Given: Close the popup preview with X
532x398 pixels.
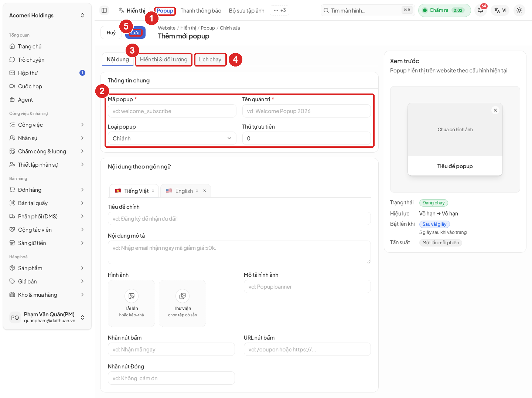Looking at the screenshot, I should 495,110.
